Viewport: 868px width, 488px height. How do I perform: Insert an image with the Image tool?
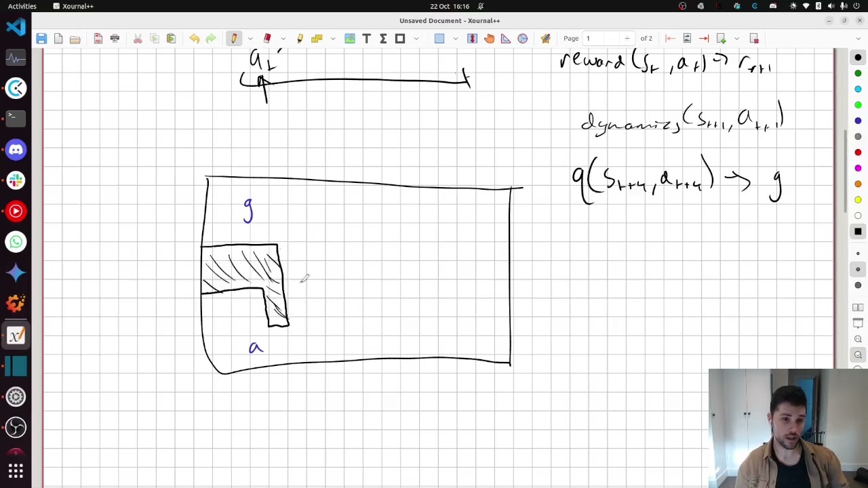point(350,39)
